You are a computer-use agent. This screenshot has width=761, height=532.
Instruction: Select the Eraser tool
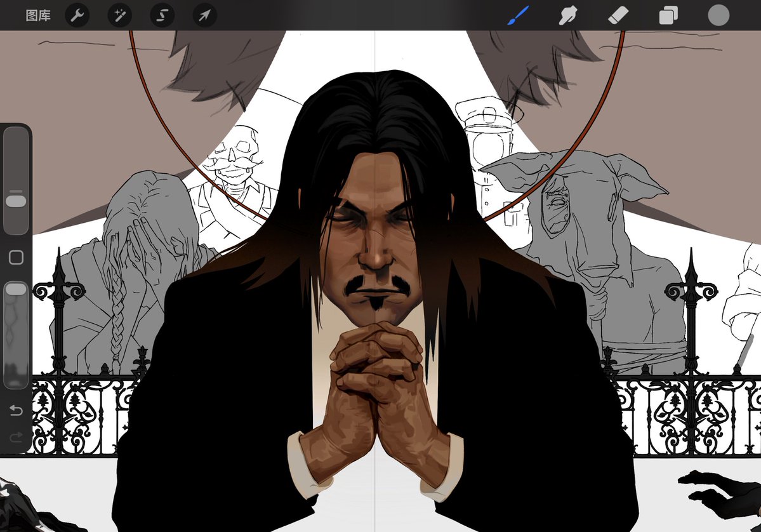point(618,15)
